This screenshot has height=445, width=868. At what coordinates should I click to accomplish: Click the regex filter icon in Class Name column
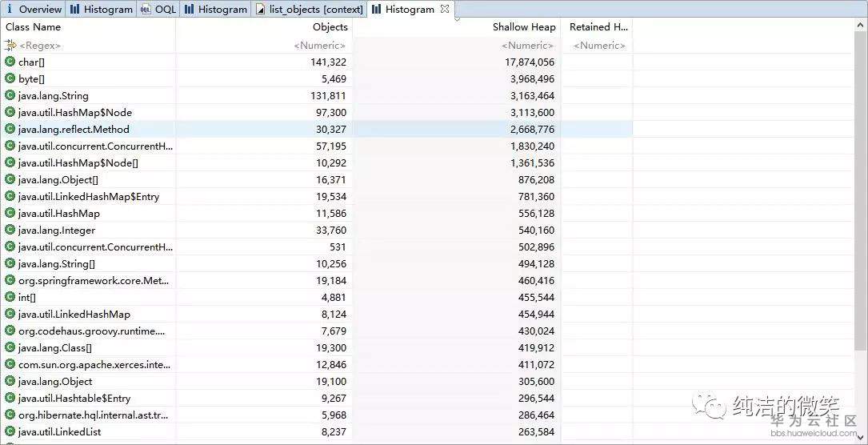click(10, 46)
